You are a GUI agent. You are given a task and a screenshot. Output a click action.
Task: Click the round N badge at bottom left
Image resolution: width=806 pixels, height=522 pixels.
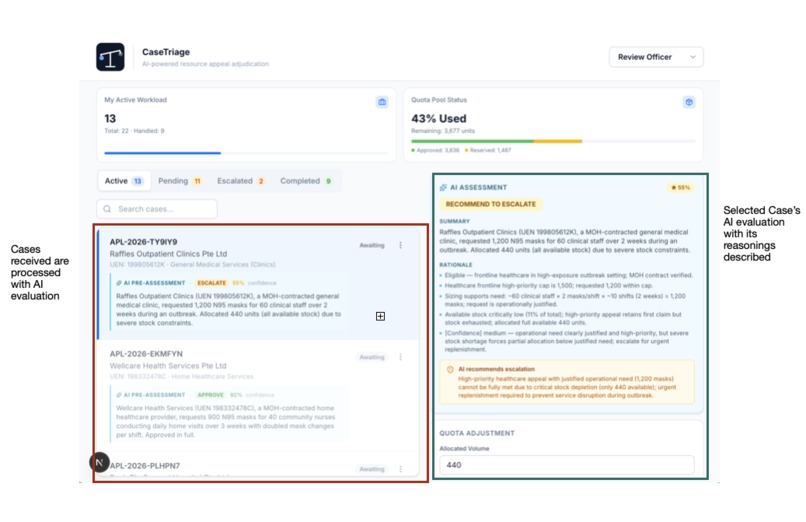point(99,462)
